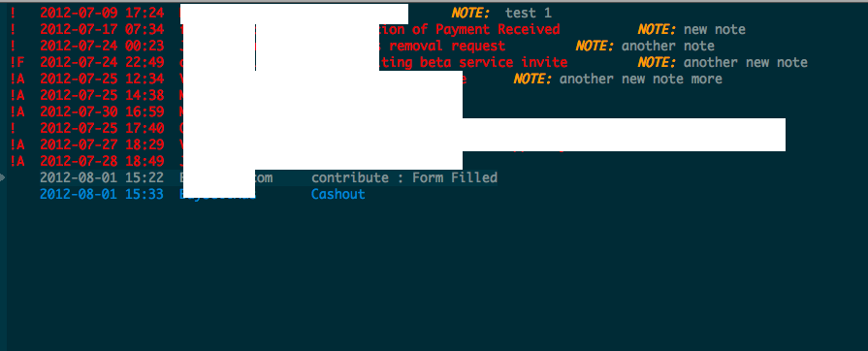The width and height of the screenshot is (868, 351).
Task: Click the "!F" flag on the 22:49 message
Action: point(17,62)
